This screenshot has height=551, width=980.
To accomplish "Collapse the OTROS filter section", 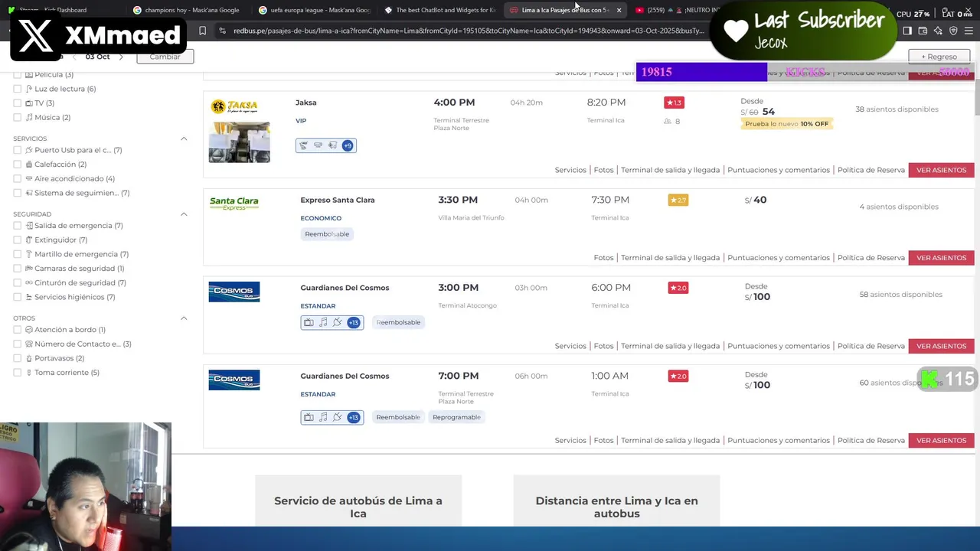I will [184, 318].
